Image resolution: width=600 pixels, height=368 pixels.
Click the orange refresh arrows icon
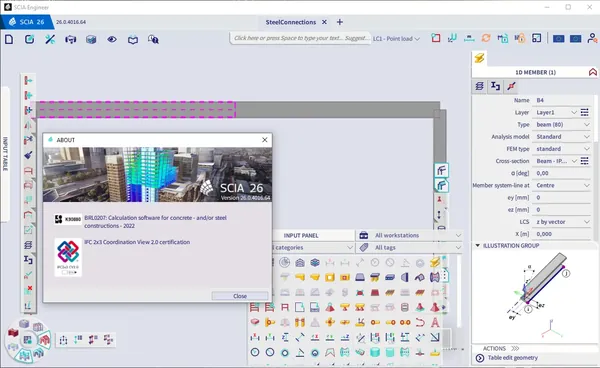point(486,38)
